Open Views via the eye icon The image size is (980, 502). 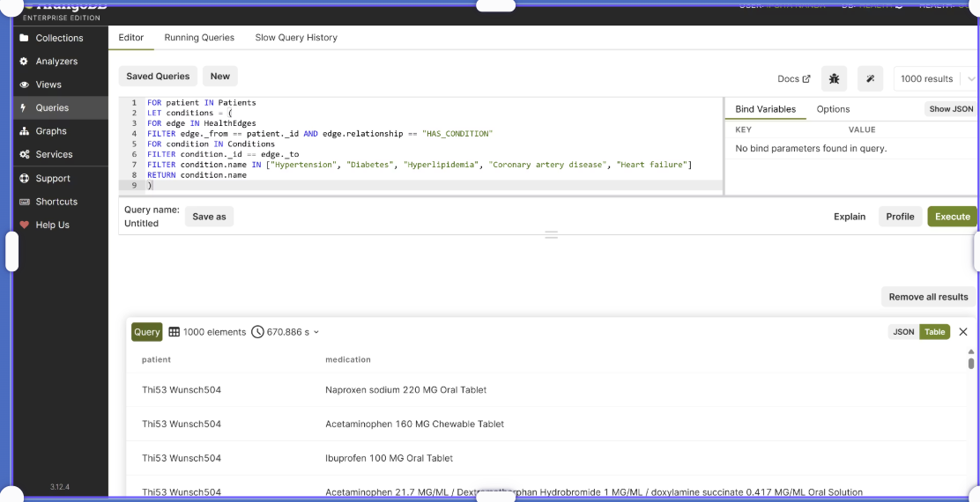24,85
